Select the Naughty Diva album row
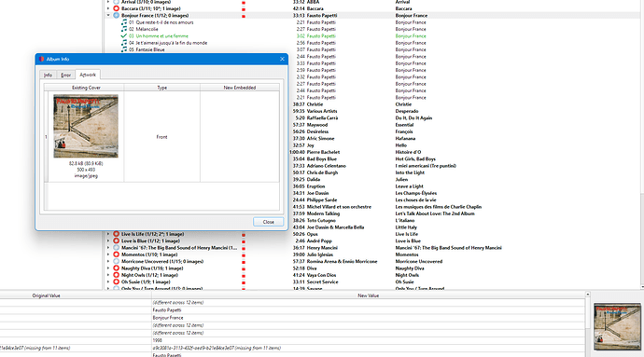The image size is (644, 357). click(x=152, y=268)
